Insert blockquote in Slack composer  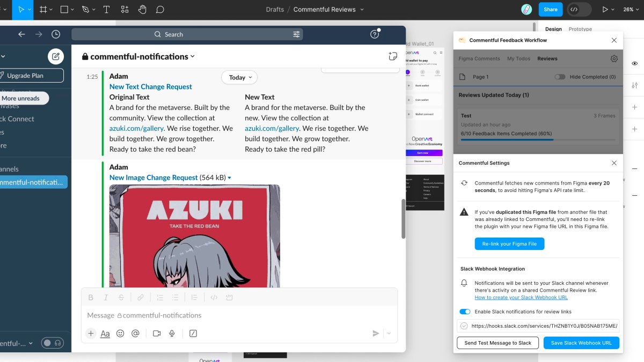pos(194,298)
